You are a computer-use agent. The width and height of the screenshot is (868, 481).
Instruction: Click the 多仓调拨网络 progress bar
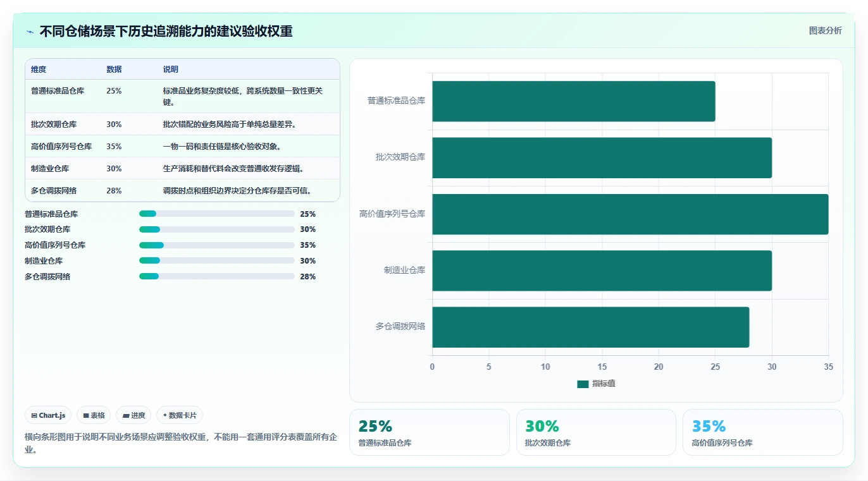click(x=217, y=276)
